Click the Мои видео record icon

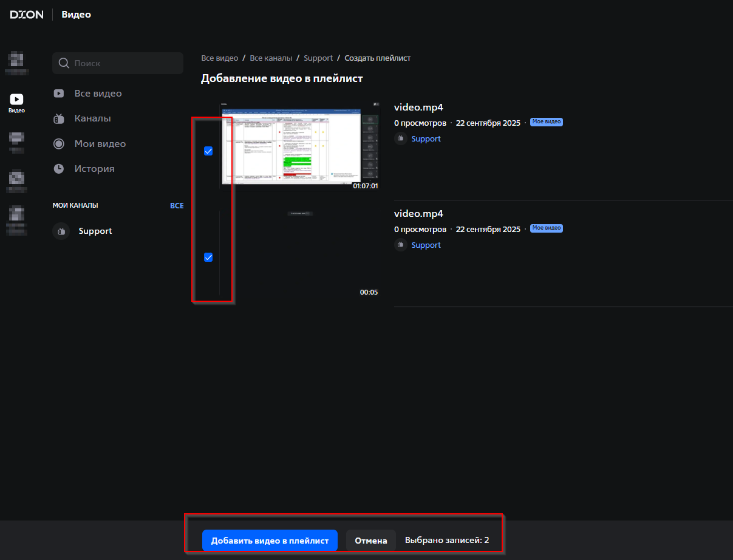(59, 144)
